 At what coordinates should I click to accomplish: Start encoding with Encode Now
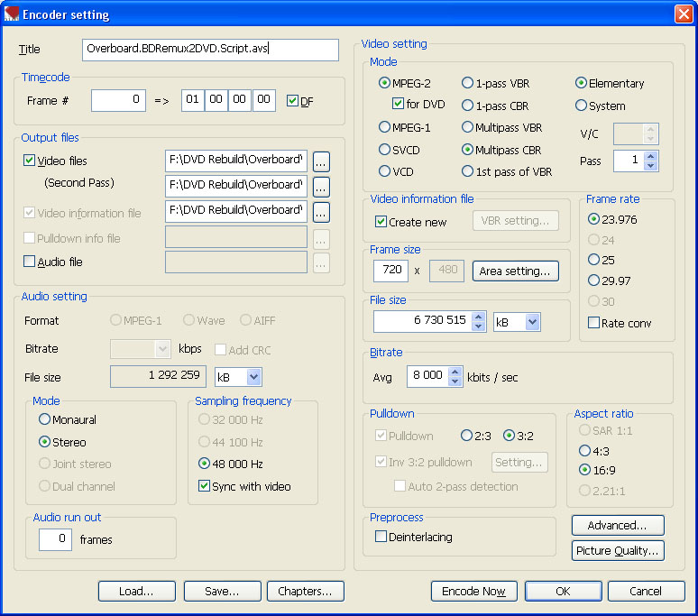[474, 591]
